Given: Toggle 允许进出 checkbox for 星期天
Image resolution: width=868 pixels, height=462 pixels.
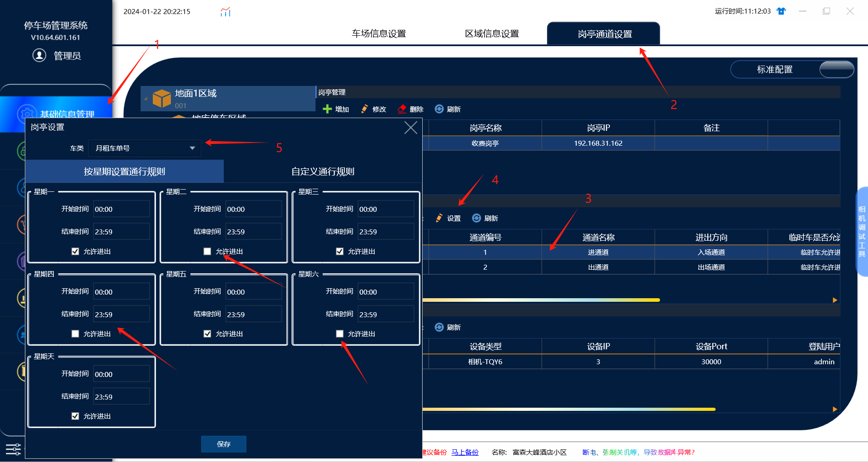Looking at the screenshot, I should point(75,416).
